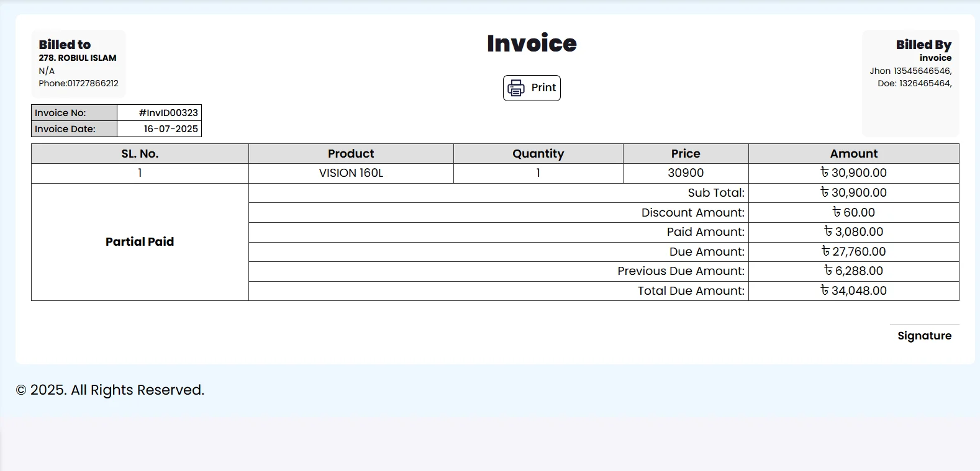980x471 pixels.
Task: Select the VISION 160L product cell
Action: pyautogui.click(x=351, y=173)
